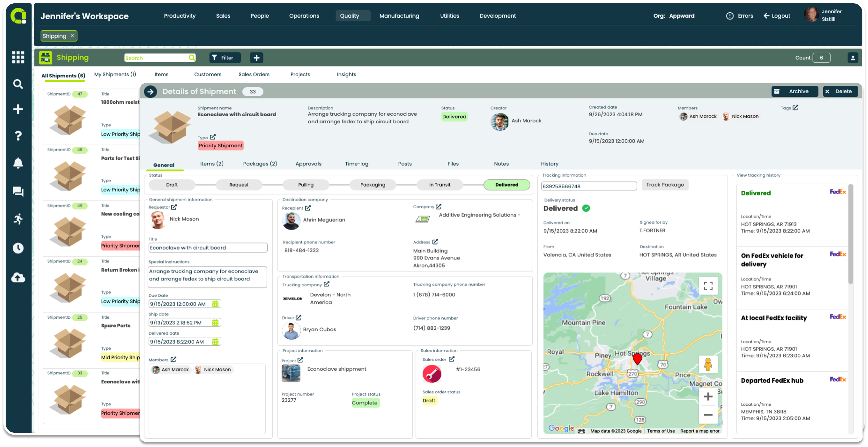Click edit icon beside Requestor
This screenshot has height=447, width=868.
click(174, 207)
